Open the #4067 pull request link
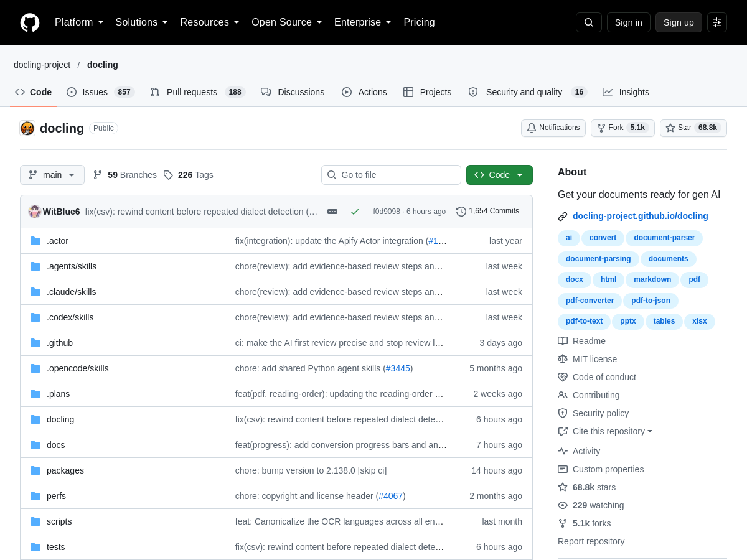The width and height of the screenshot is (747, 560). [391, 496]
